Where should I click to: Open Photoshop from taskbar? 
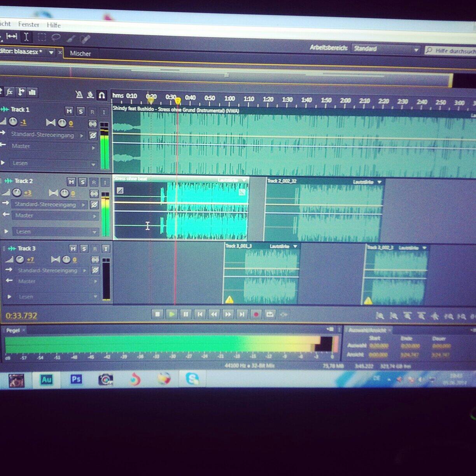[x=76, y=379]
